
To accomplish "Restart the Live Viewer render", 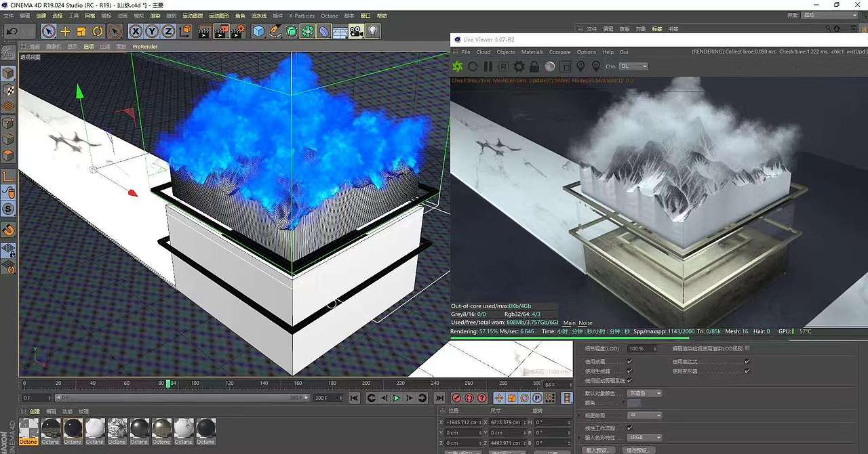I will click(473, 66).
